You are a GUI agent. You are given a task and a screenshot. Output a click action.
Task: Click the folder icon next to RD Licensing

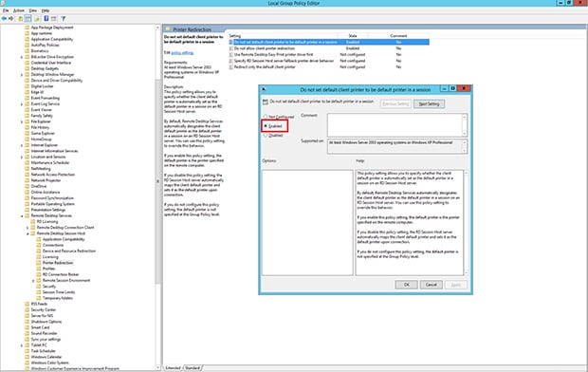tap(33, 221)
